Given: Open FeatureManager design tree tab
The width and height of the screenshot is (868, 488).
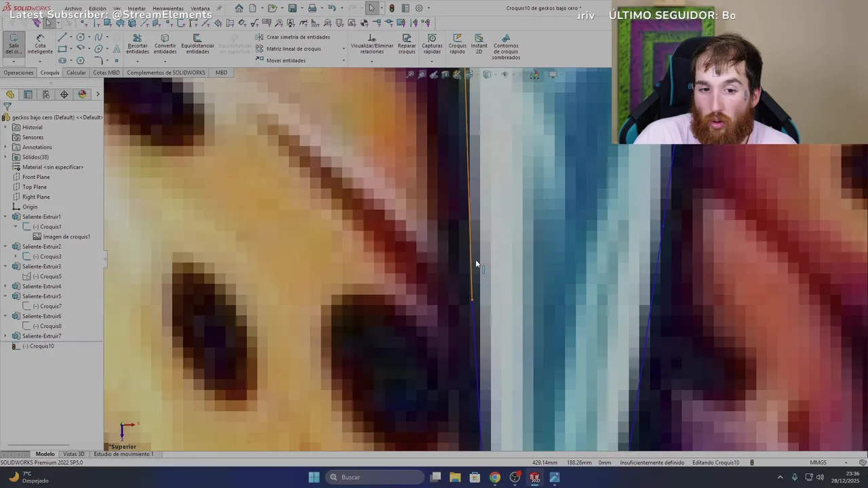Looking at the screenshot, I should pyautogui.click(x=10, y=94).
